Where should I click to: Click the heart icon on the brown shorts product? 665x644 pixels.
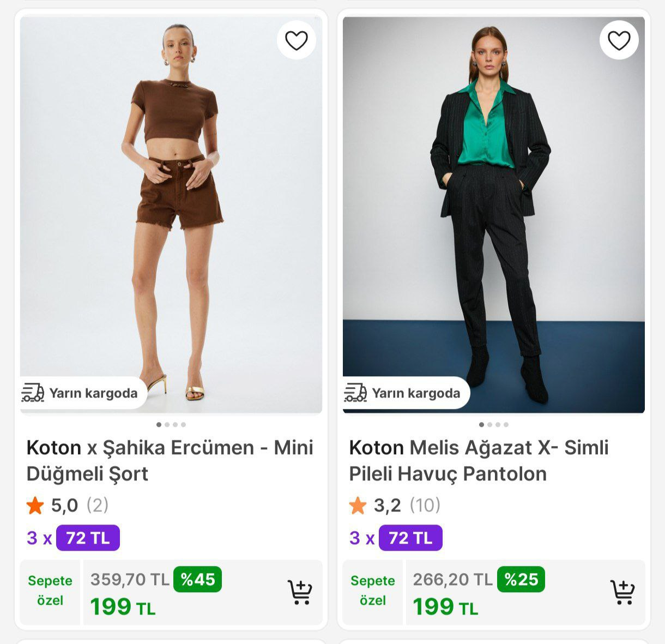(295, 40)
